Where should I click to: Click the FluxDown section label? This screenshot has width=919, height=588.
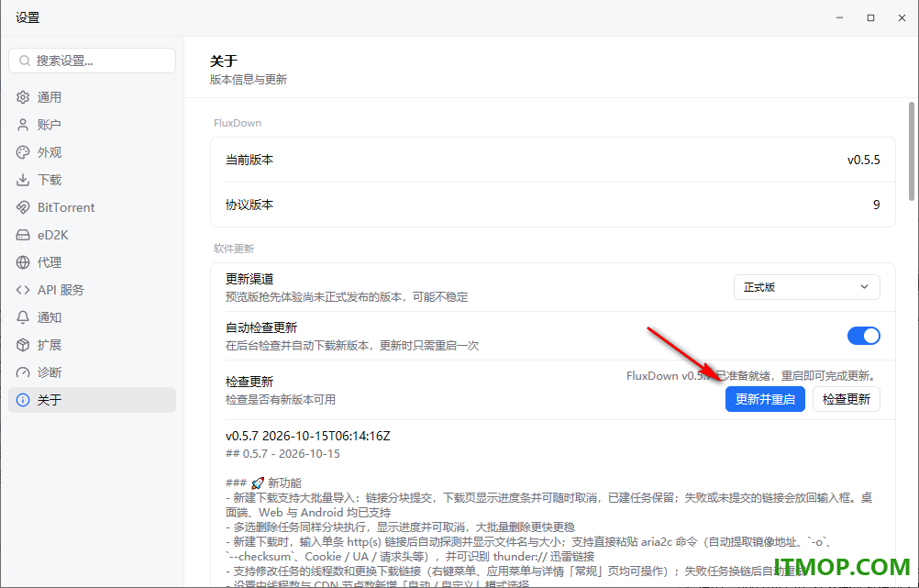pyautogui.click(x=238, y=123)
